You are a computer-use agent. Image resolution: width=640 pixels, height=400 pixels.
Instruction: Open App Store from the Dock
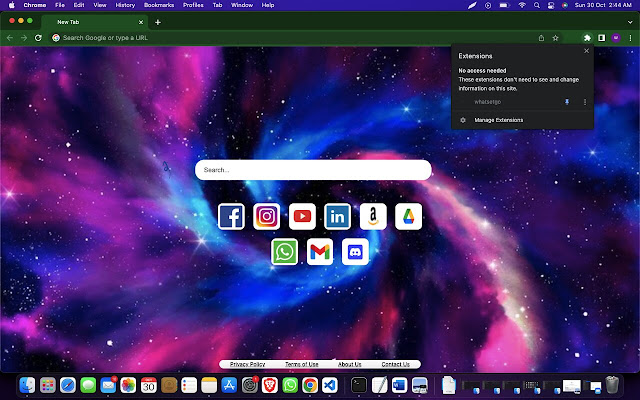229,385
